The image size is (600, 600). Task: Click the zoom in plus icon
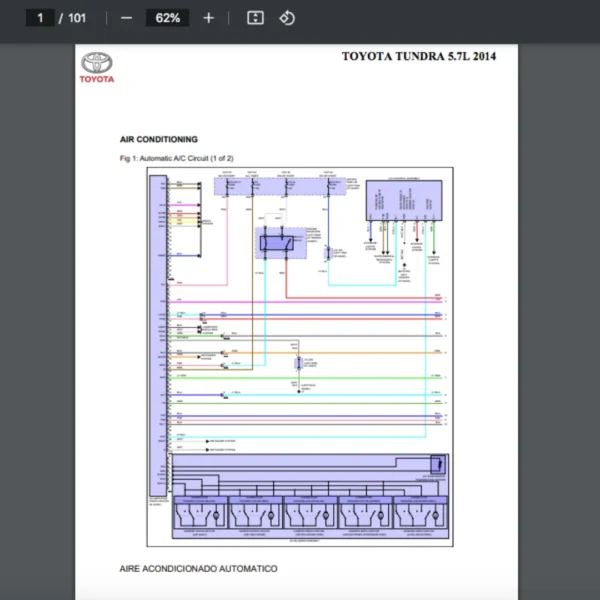click(208, 18)
